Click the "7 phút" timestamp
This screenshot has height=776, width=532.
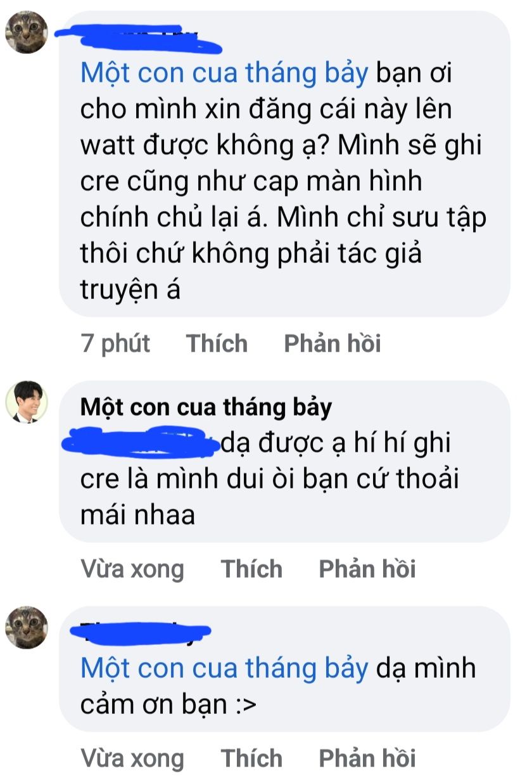click(x=116, y=343)
